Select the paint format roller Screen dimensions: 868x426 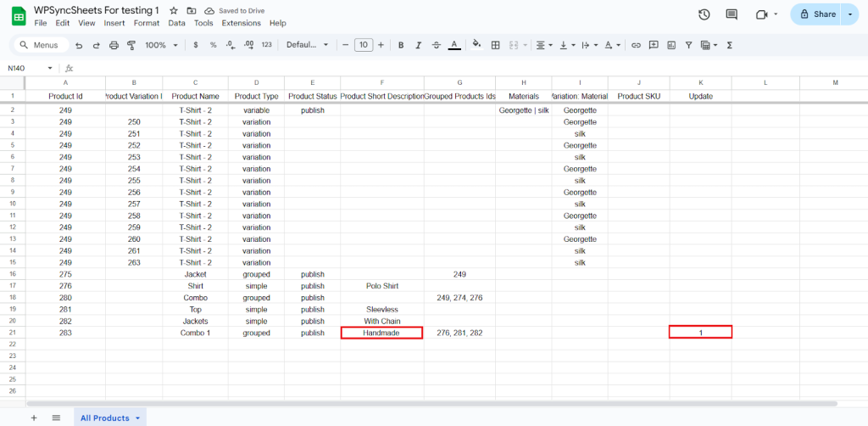(131, 45)
